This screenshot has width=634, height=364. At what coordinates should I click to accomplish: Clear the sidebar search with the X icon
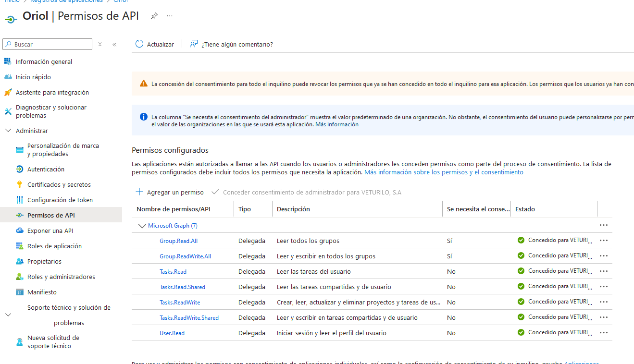[100, 44]
